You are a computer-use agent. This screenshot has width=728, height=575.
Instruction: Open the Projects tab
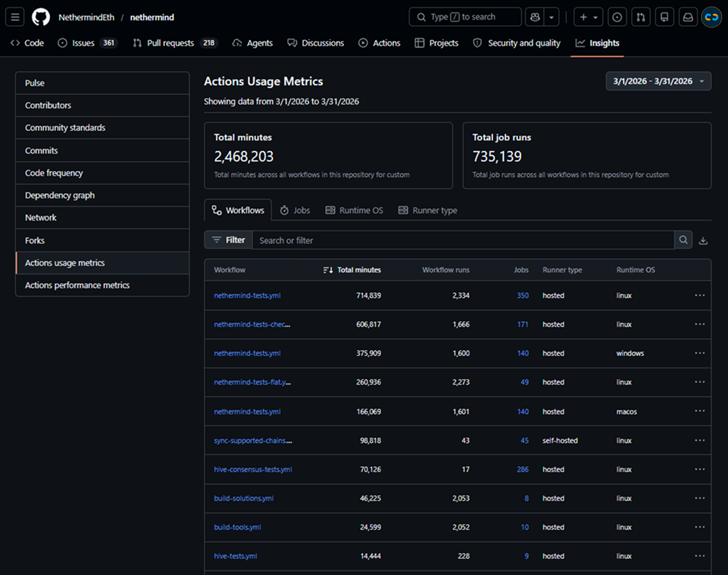[x=437, y=43]
